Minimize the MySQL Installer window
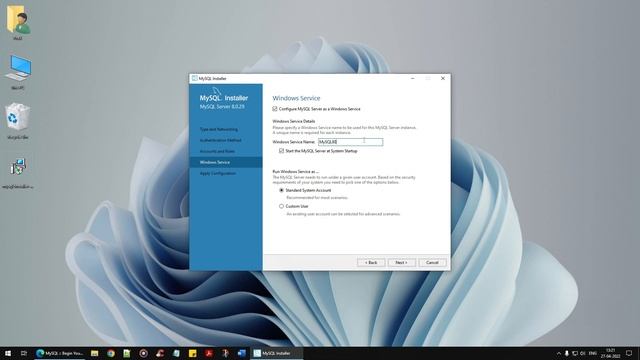 (413, 78)
